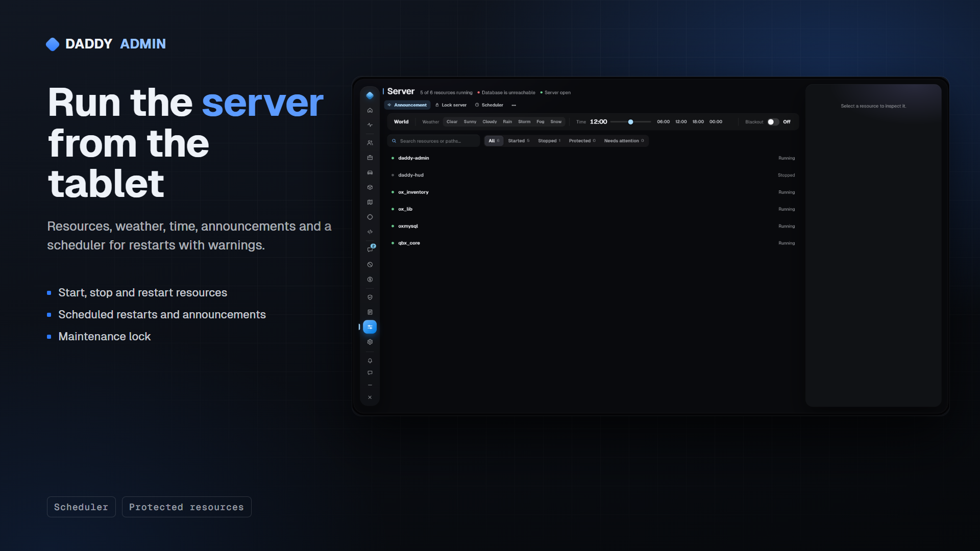Select the All resources filter tab
The height and width of the screenshot is (551, 980).
[x=494, y=141]
